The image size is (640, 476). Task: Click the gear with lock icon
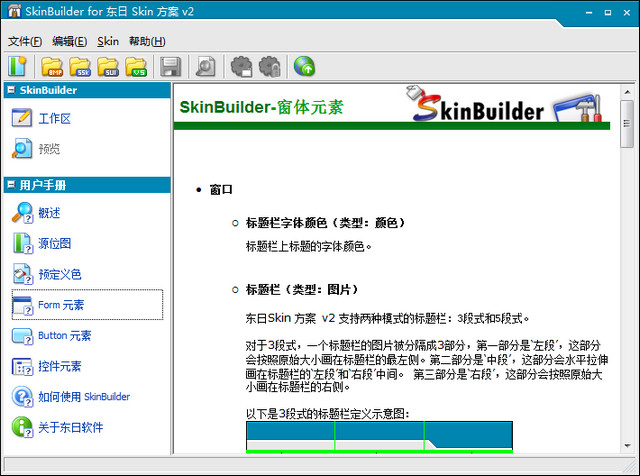(x=270, y=67)
